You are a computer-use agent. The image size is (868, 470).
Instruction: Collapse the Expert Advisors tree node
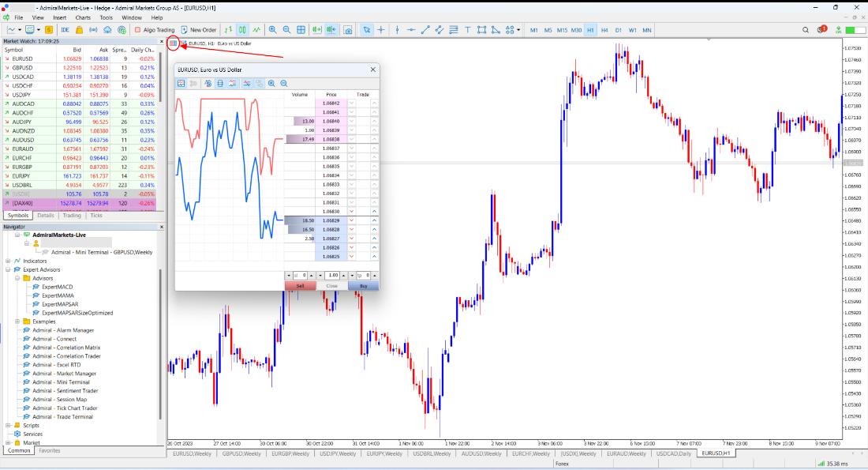[8, 269]
